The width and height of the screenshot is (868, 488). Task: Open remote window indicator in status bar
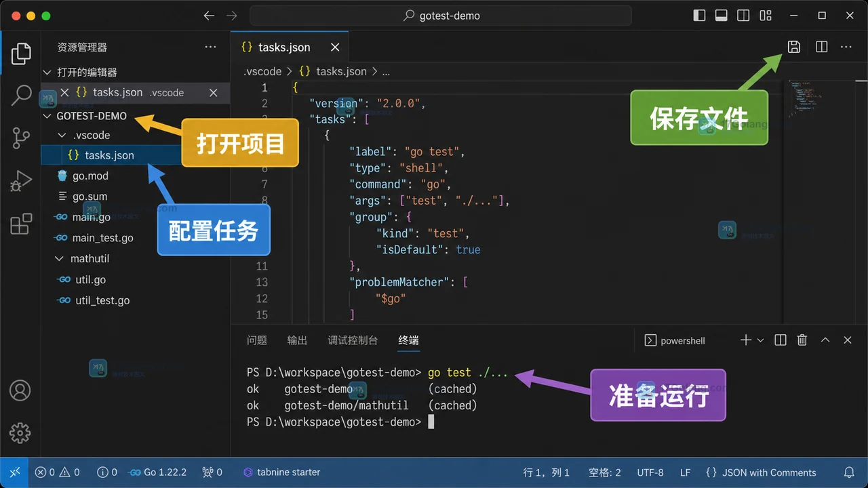coord(14,472)
